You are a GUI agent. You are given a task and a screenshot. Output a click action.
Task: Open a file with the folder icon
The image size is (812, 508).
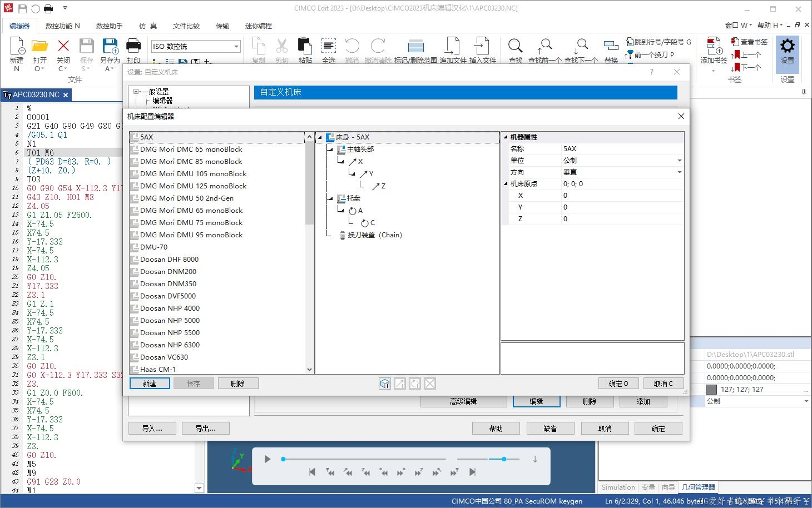39,46
